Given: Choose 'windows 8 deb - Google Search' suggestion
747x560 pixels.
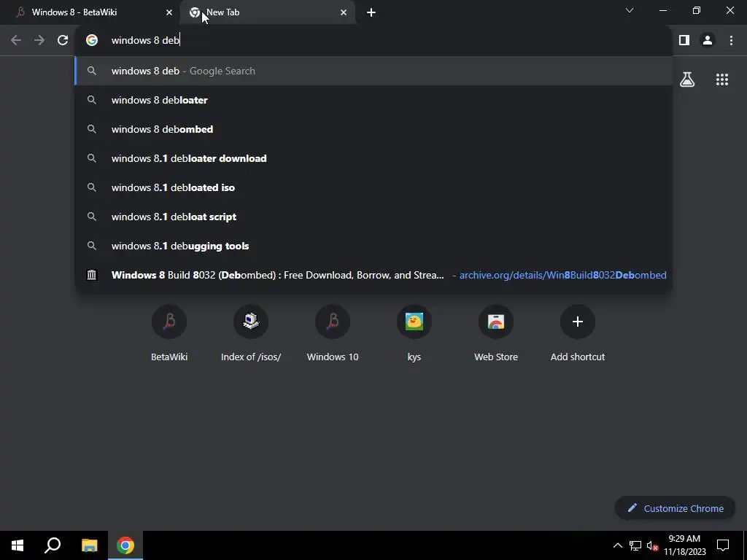Looking at the screenshot, I should click(373, 71).
